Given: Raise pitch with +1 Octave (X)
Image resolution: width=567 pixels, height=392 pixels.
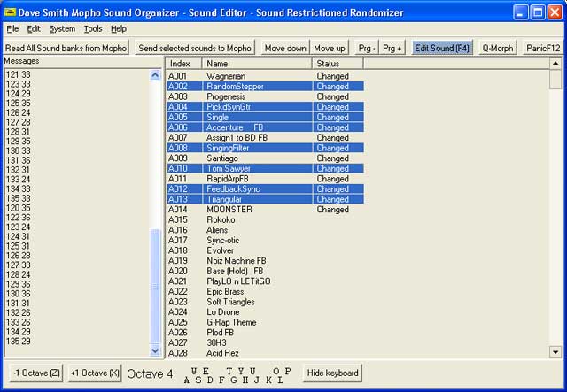Looking at the screenshot, I should click(x=95, y=373).
